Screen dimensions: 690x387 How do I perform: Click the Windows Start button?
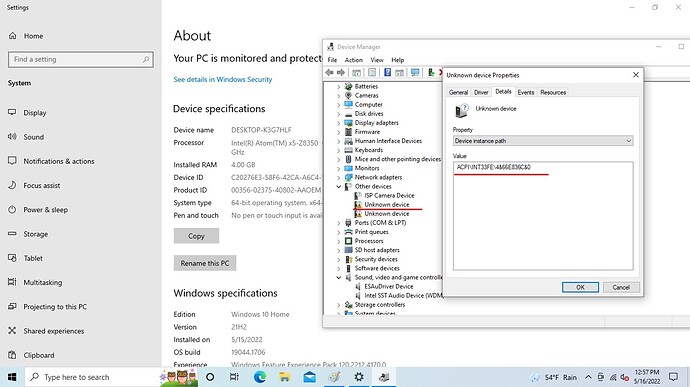(x=12, y=377)
